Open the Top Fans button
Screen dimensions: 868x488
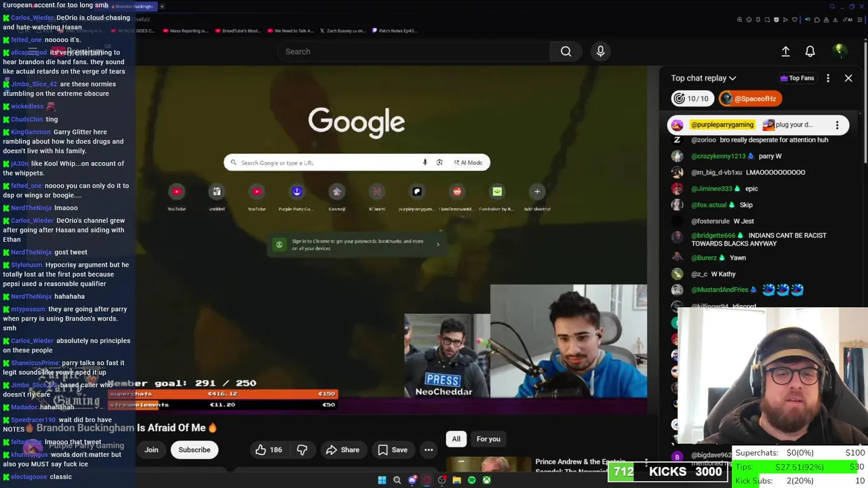click(797, 78)
